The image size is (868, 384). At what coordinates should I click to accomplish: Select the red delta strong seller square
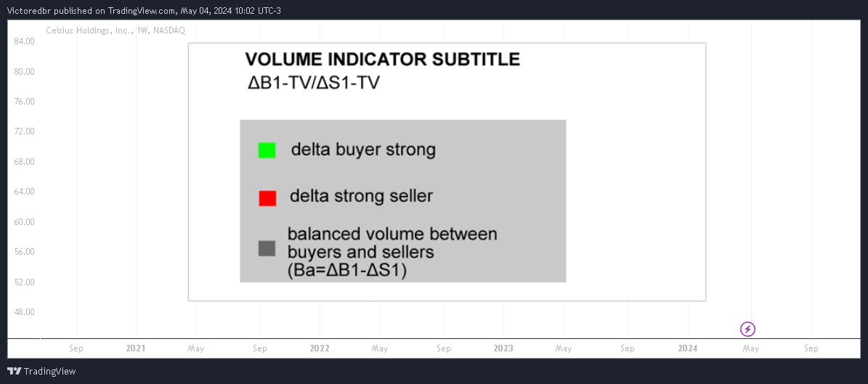pos(267,198)
